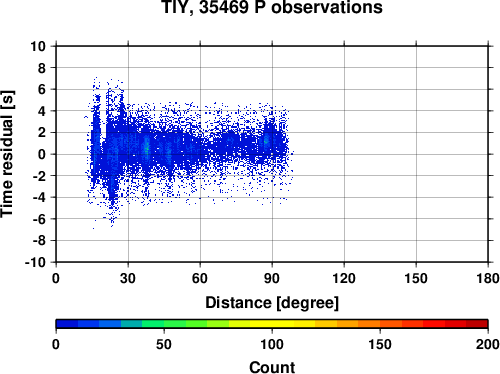The width and height of the screenshot is (500, 374).
Task: Click the y-axis tick label '10'
Action: click(x=38, y=46)
